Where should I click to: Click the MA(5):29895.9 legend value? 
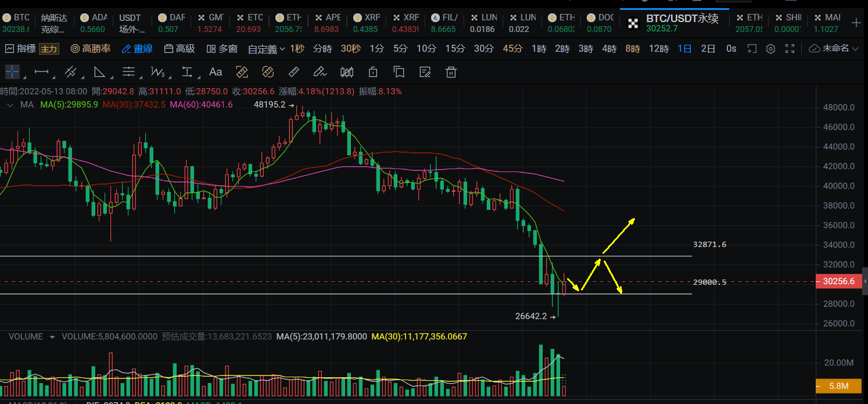[x=69, y=105]
